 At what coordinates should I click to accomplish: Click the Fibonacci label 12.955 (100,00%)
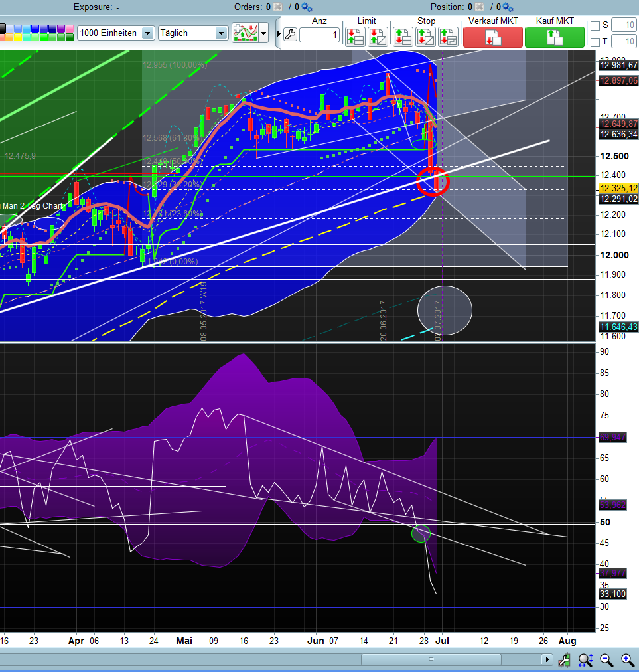173,65
